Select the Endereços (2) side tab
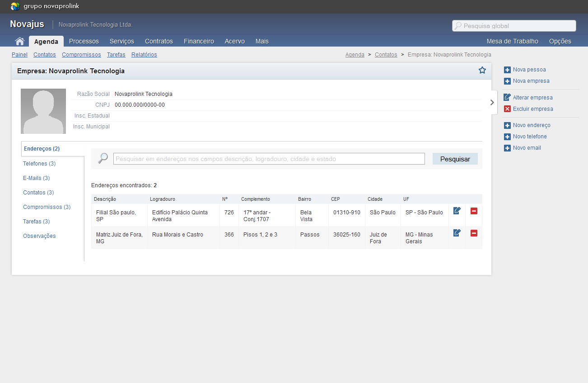Viewport: 588px width, 383px height. point(52,149)
